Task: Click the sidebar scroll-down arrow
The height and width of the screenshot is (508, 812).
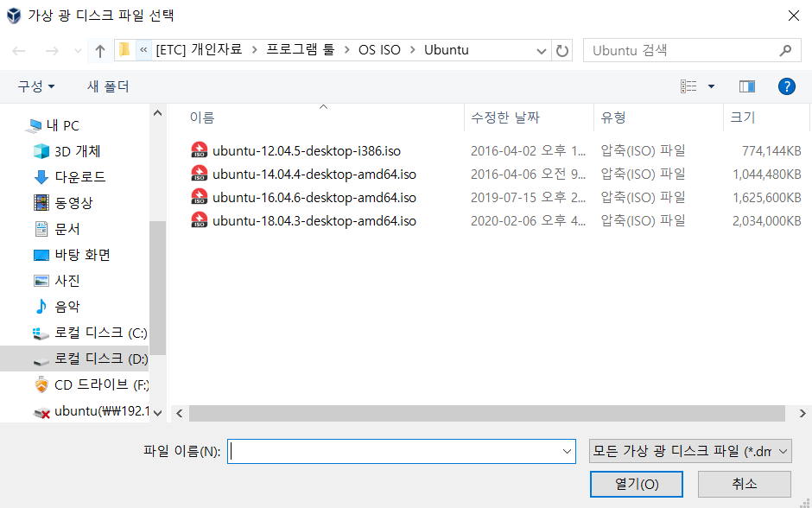Action: click(x=158, y=413)
